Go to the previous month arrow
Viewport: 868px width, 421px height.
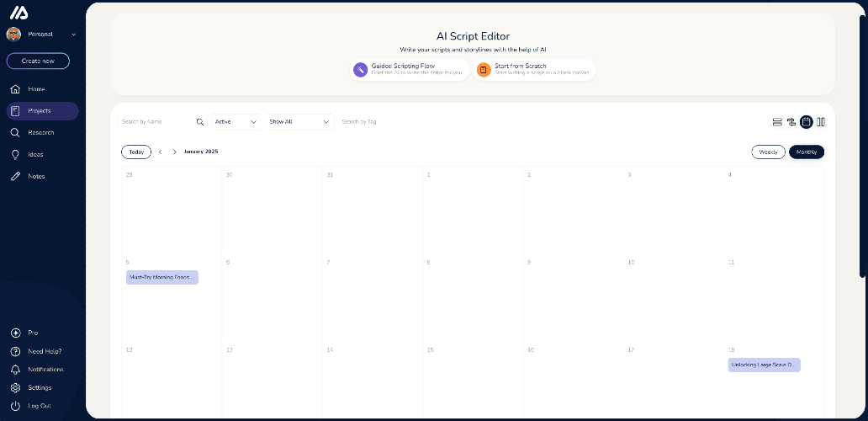coord(161,152)
